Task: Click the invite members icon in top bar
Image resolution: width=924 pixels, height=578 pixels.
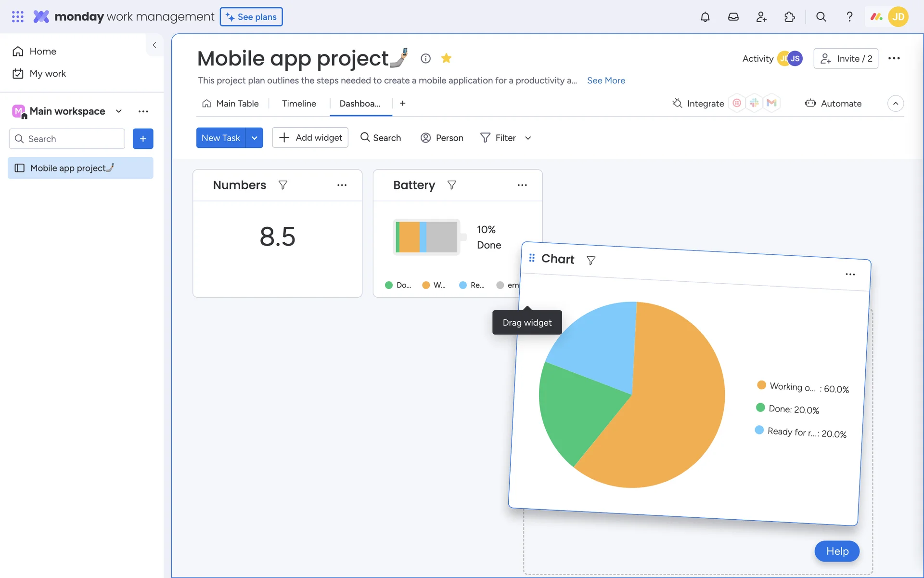Action: pyautogui.click(x=761, y=17)
